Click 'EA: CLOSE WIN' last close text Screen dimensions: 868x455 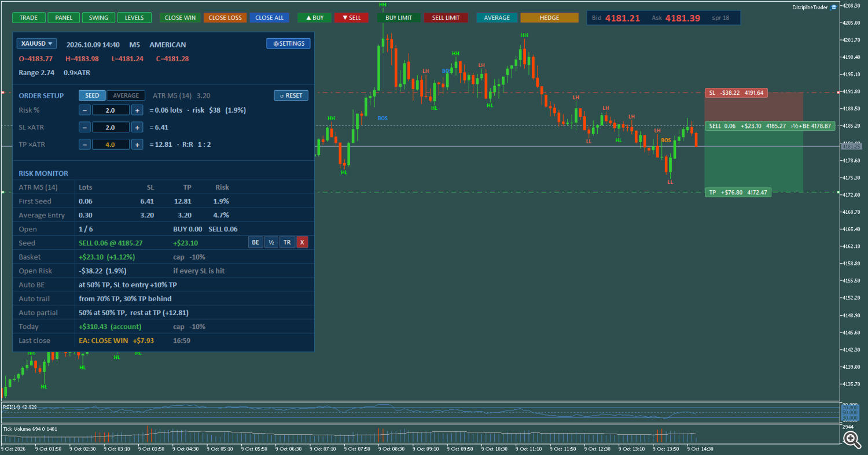coord(104,341)
